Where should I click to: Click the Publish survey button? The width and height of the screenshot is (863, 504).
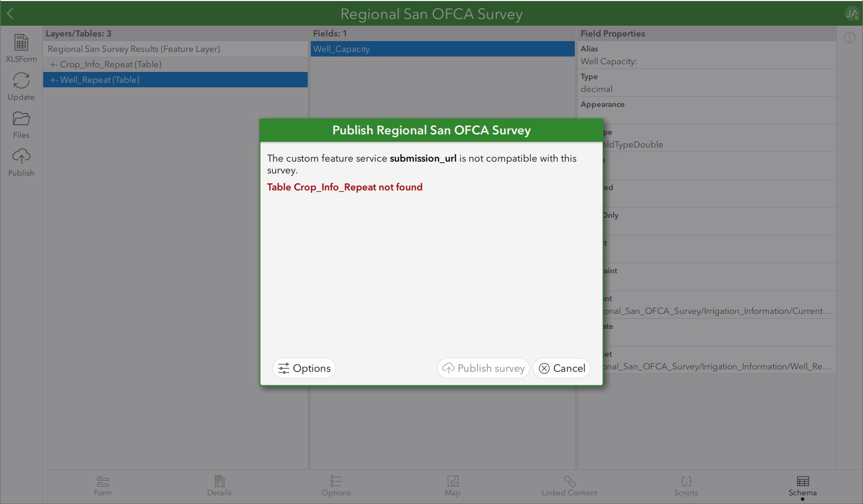(483, 368)
